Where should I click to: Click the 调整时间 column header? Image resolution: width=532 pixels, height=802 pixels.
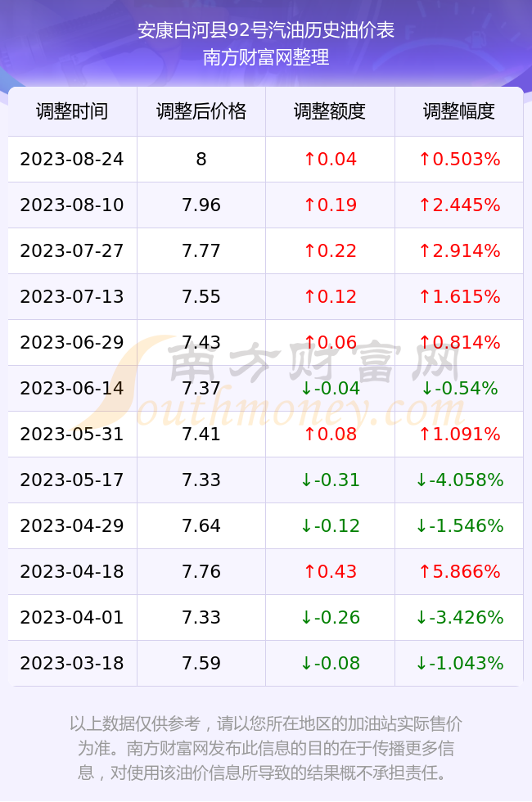72,111
